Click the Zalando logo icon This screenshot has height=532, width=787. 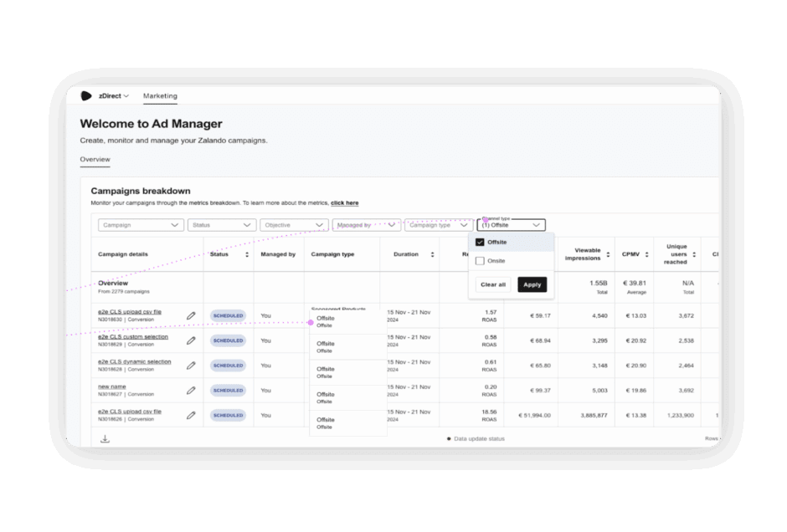(86, 95)
